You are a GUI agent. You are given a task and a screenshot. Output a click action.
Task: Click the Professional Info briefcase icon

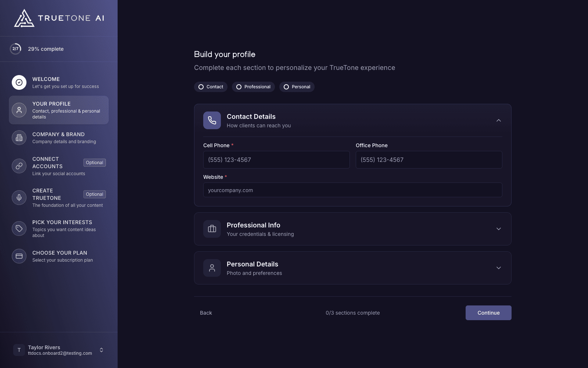coord(212,229)
